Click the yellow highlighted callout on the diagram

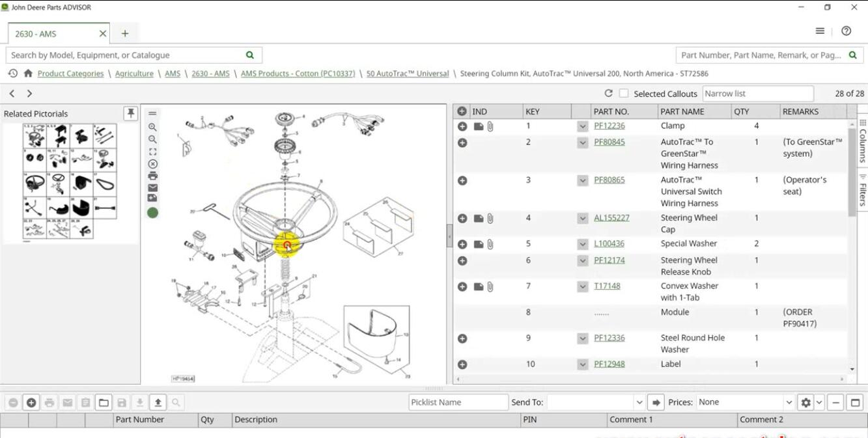tap(287, 245)
